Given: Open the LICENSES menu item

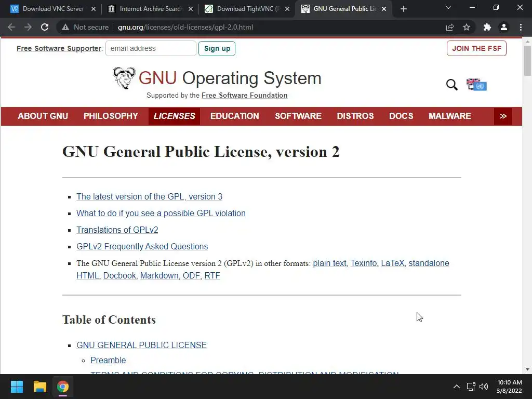Looking at the screenshot, I should coord(174,116).
